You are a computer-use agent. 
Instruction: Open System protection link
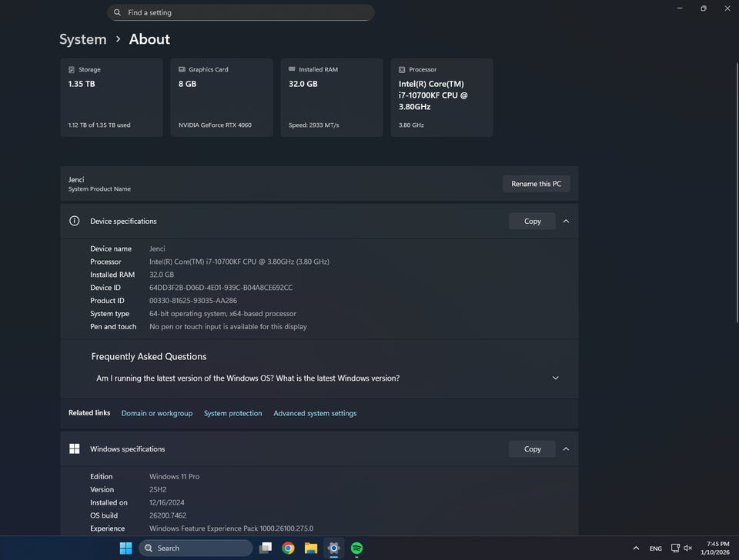[232, 413]
